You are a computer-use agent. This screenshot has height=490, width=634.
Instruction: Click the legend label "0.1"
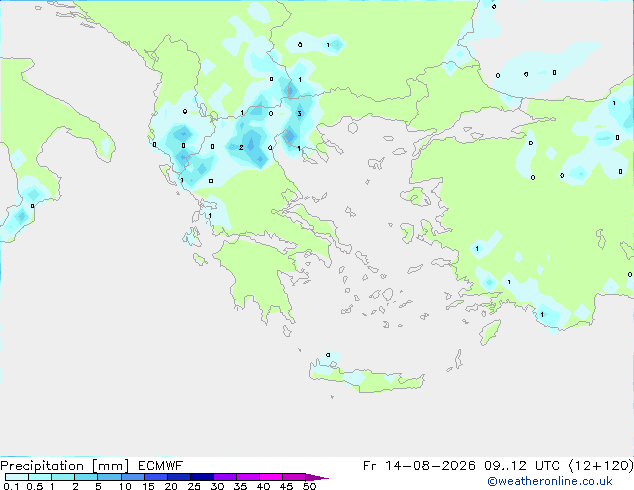click(x=11, y=486)
